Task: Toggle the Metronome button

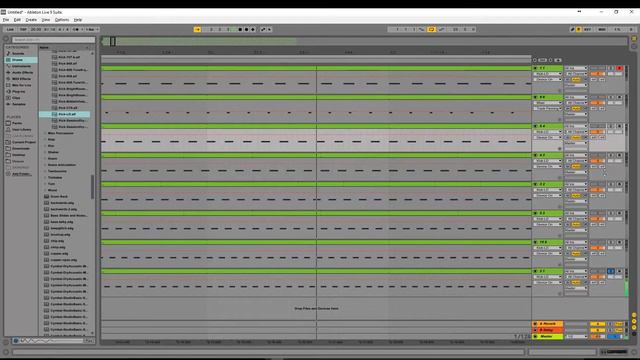Action: pos(76,29)
